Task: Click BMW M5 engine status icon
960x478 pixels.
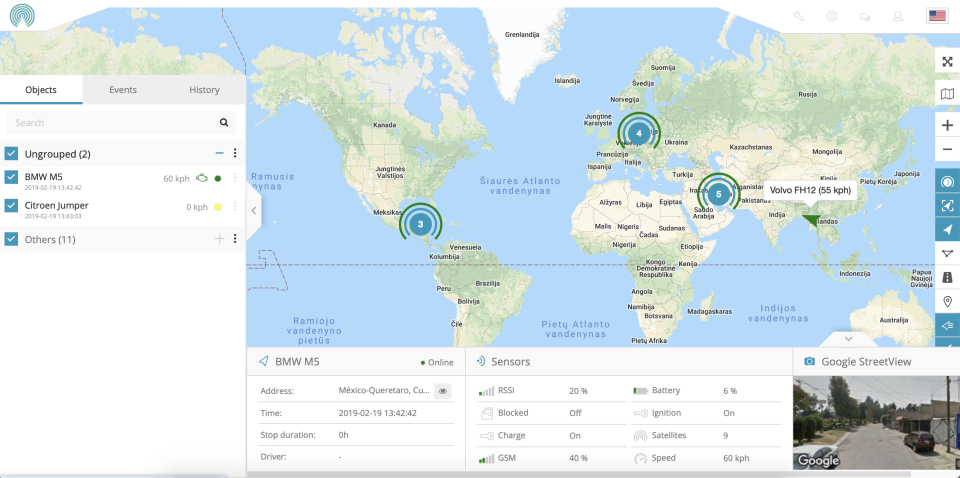Action: [201, 178]
